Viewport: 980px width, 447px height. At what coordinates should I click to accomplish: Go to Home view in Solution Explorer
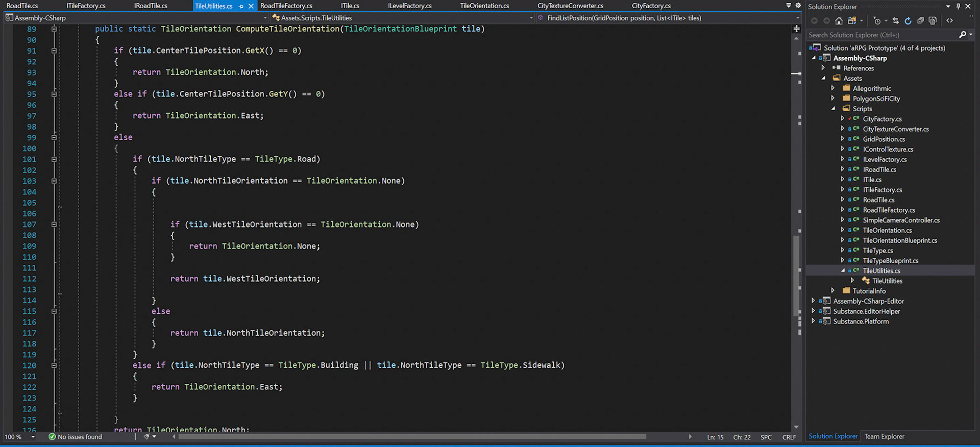pos(839,21)
